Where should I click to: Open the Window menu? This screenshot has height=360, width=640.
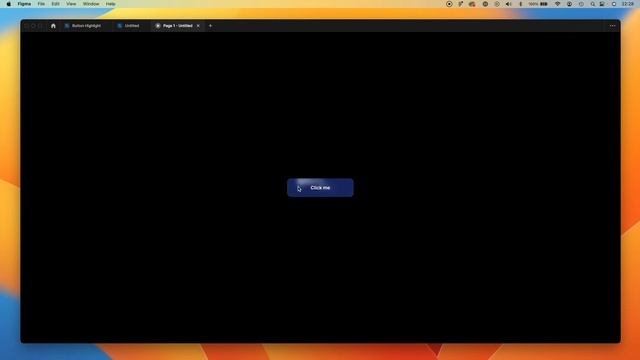[91, 4]
